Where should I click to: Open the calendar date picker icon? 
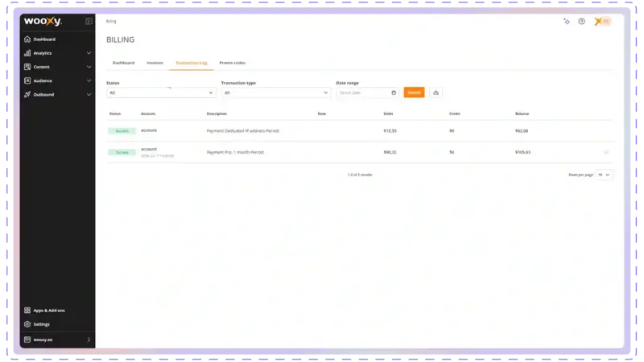point(394,93)
